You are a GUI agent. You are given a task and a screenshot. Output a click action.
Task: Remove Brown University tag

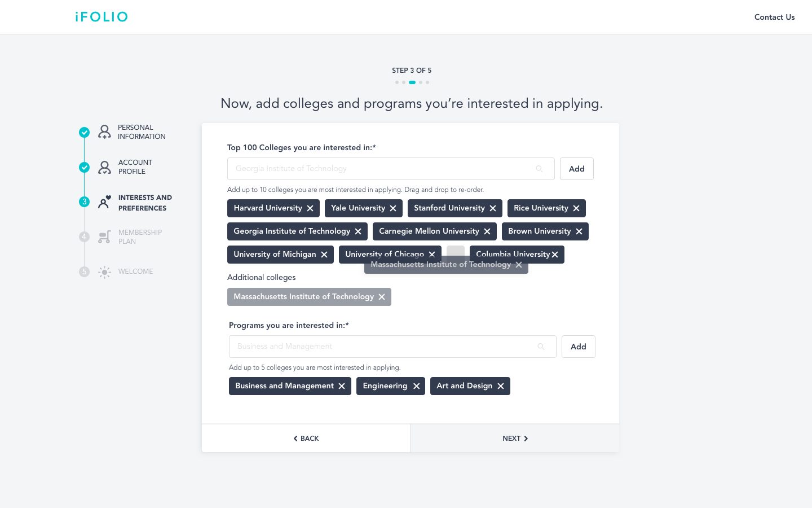[579, 231]
